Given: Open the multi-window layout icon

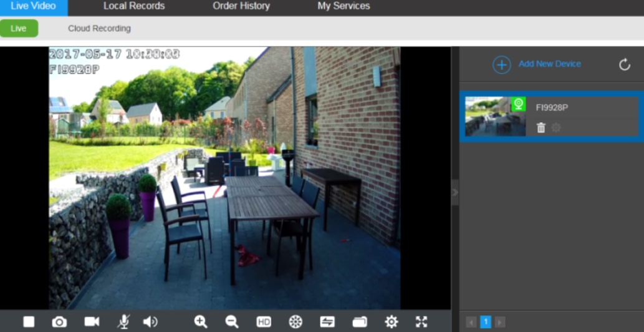Looking at the screenshot, I should 360,321.
